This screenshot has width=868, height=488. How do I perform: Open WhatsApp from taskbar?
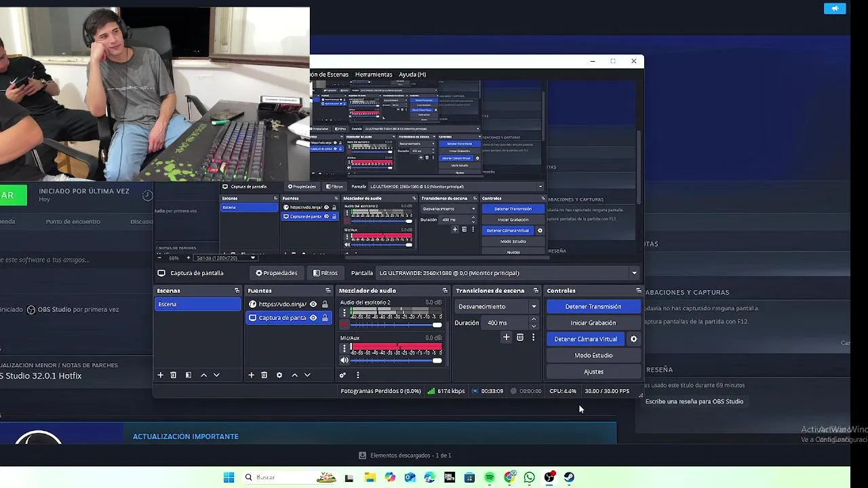[529, 477]
